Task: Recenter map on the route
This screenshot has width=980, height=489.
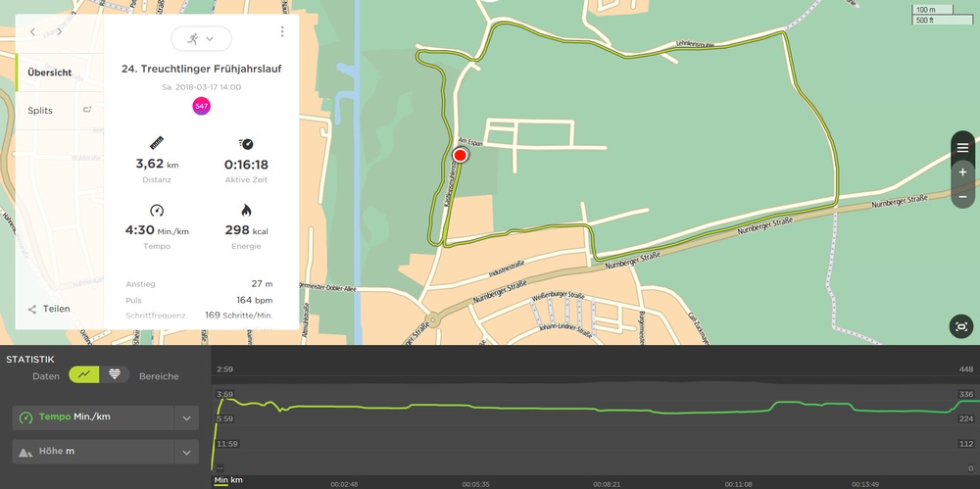Action: [x=961, y=326]
